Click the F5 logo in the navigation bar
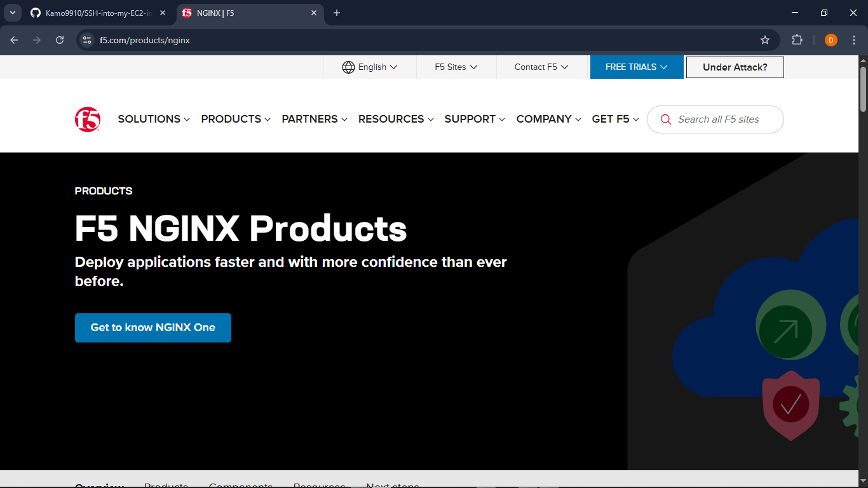The height and width of the screenshot is (488, 868). coord(88,118)
